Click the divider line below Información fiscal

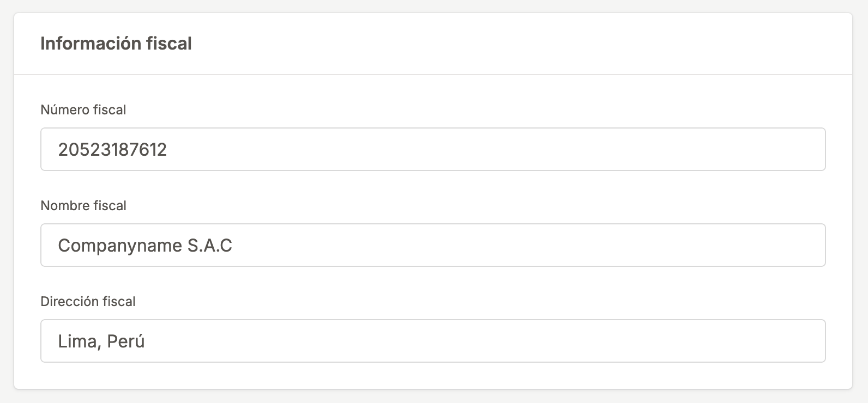tap(433, 75)
